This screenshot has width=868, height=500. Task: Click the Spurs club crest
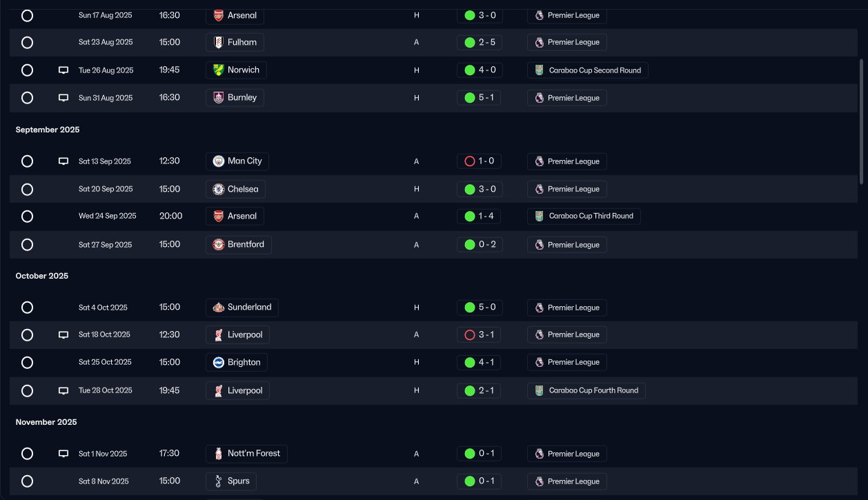pyautogui.click(x=219, y=481)
